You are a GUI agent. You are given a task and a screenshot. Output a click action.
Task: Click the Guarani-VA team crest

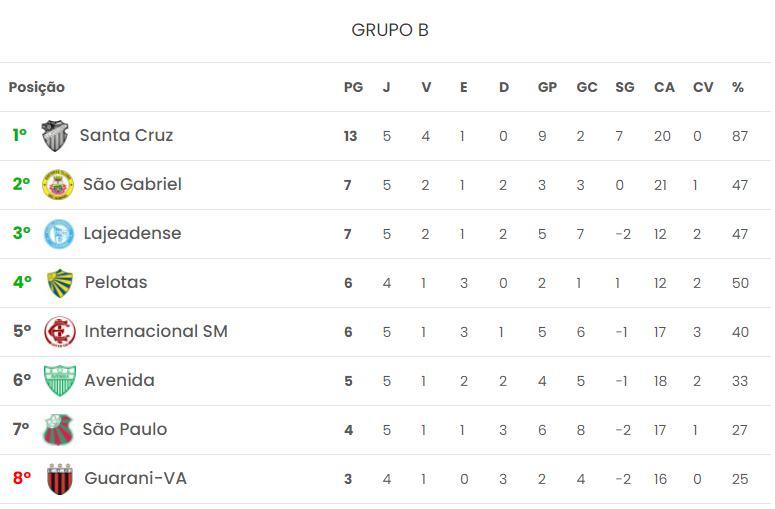point(60,479)
